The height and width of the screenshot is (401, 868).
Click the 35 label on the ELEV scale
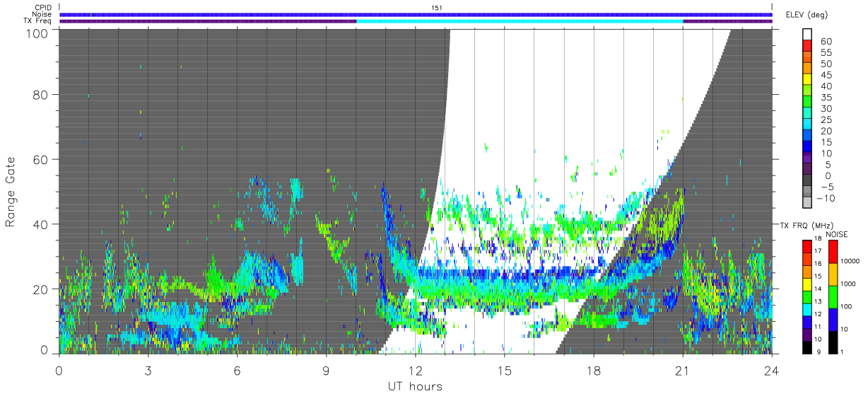[826, 98]
